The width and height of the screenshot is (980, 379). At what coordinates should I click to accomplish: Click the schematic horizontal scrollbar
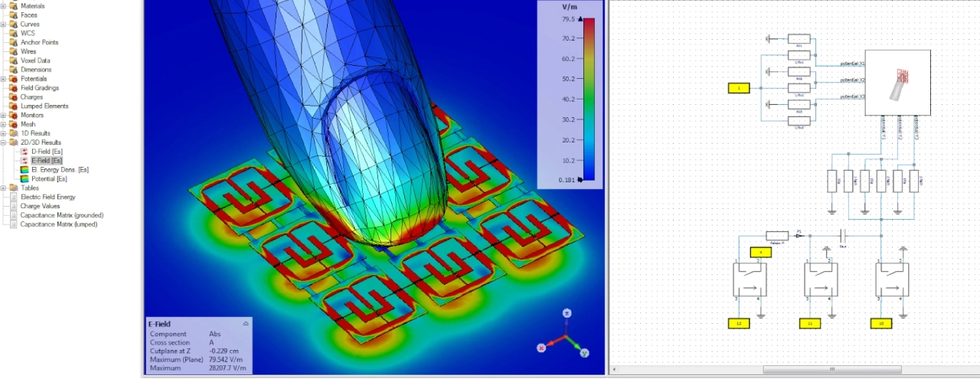point(831,369)
